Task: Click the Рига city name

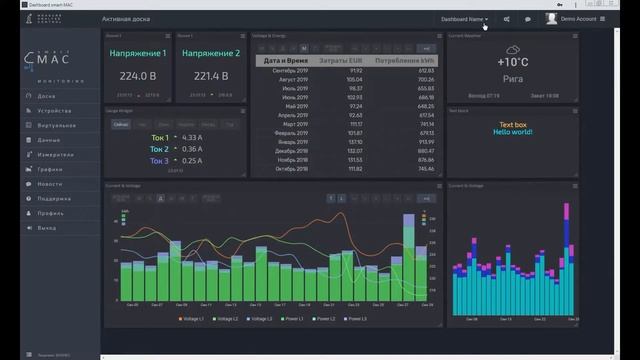Action: (x=513, y=79)
